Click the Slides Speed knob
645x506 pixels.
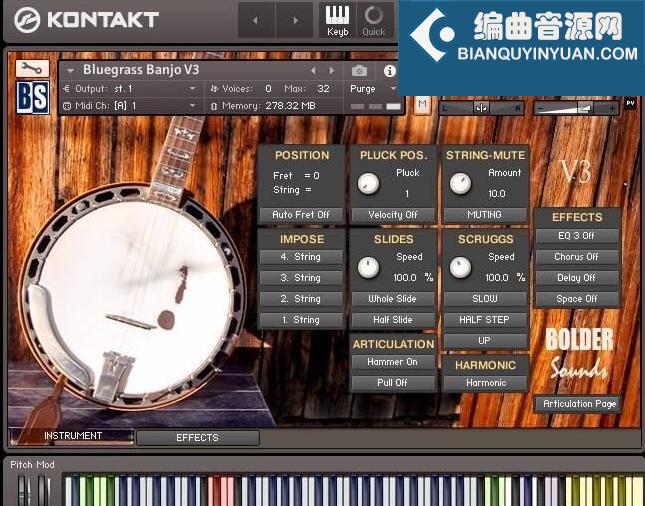tap(368, 267)
